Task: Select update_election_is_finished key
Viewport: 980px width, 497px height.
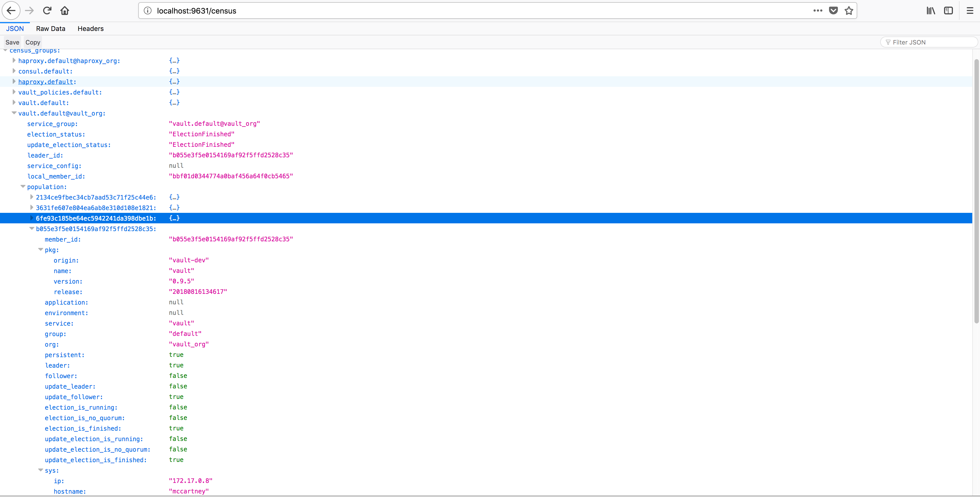Action: [95, 460]
